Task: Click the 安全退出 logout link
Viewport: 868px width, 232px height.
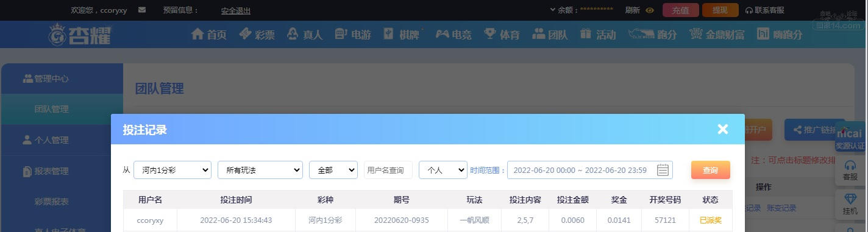Action: 236,11
